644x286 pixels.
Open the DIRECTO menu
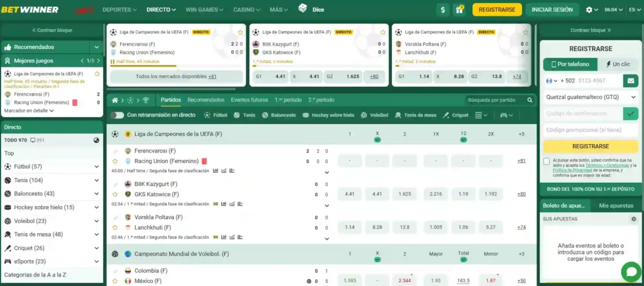click(161, 9)
